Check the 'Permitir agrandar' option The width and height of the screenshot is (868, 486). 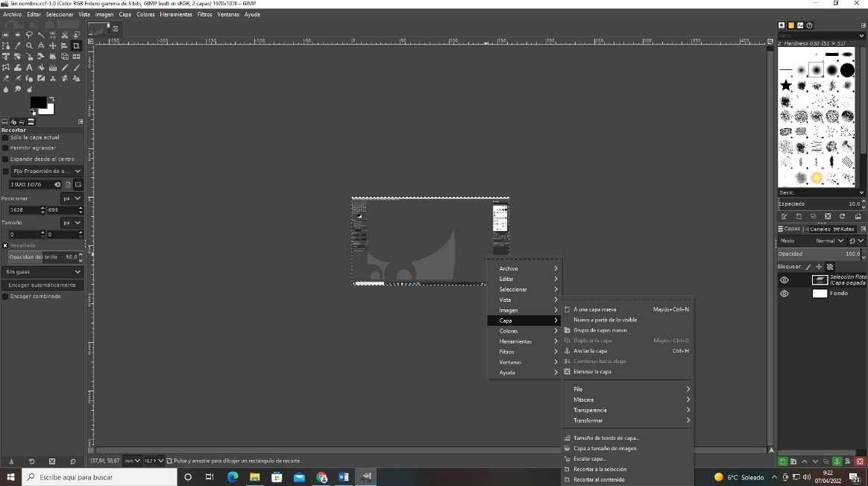[x=5, y=148]
